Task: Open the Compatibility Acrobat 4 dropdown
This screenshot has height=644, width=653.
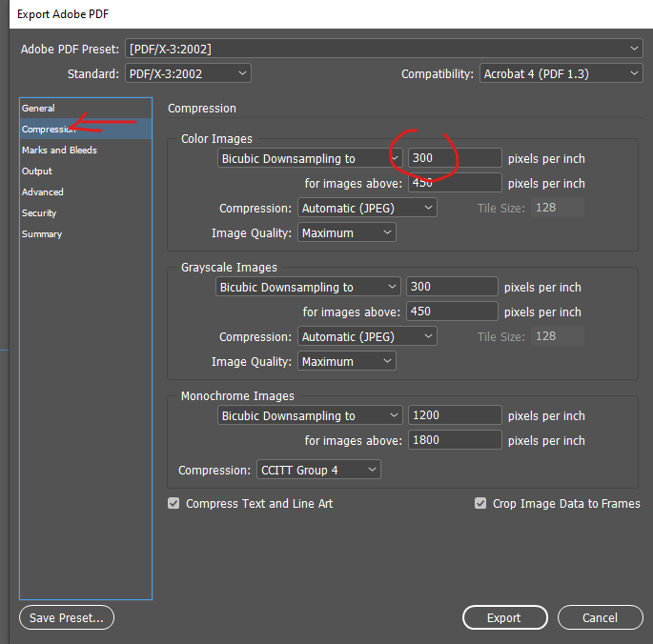Action: [x=561, y=73]
